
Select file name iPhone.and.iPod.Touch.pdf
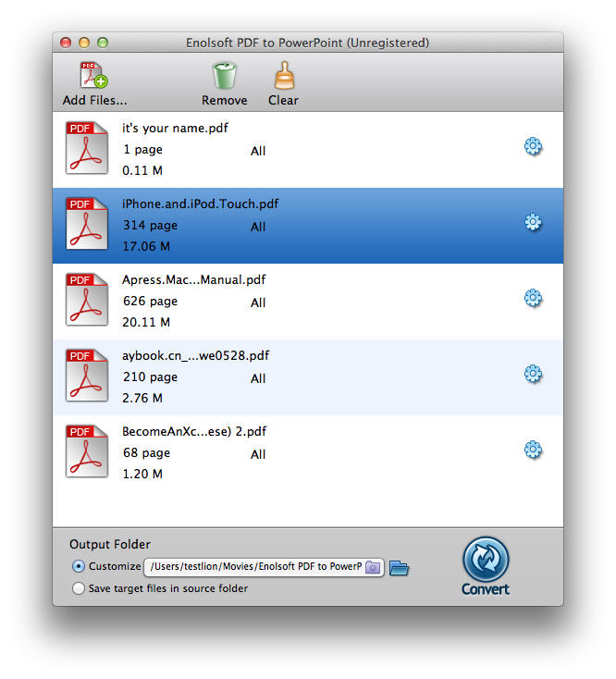[x=200, y=204]
